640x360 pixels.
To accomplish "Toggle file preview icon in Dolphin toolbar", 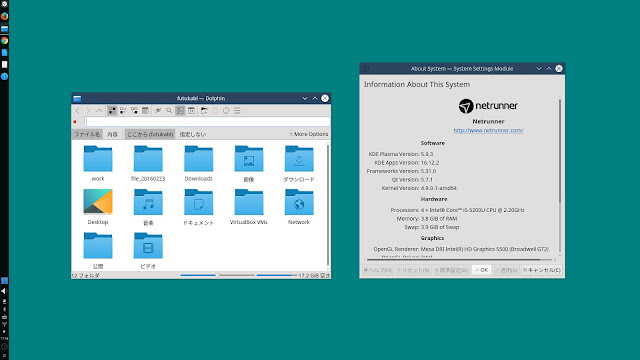I will [x=180, y=111].
